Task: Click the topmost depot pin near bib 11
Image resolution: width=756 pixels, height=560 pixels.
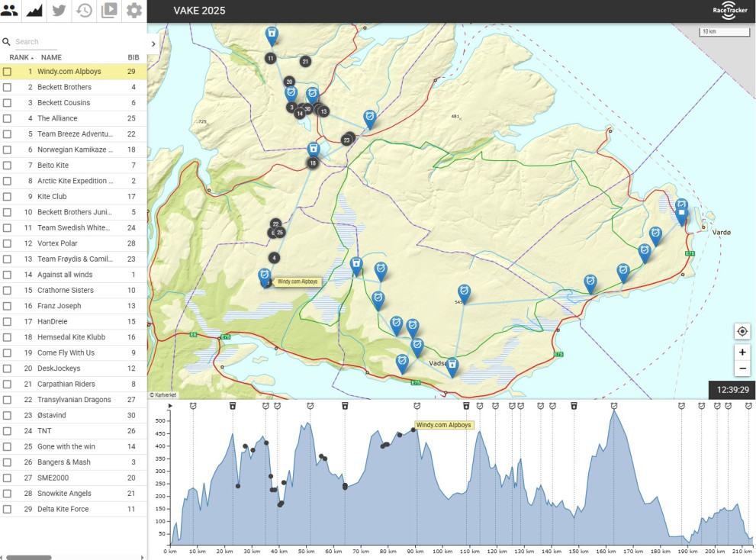Action: [x=272, y=35]
